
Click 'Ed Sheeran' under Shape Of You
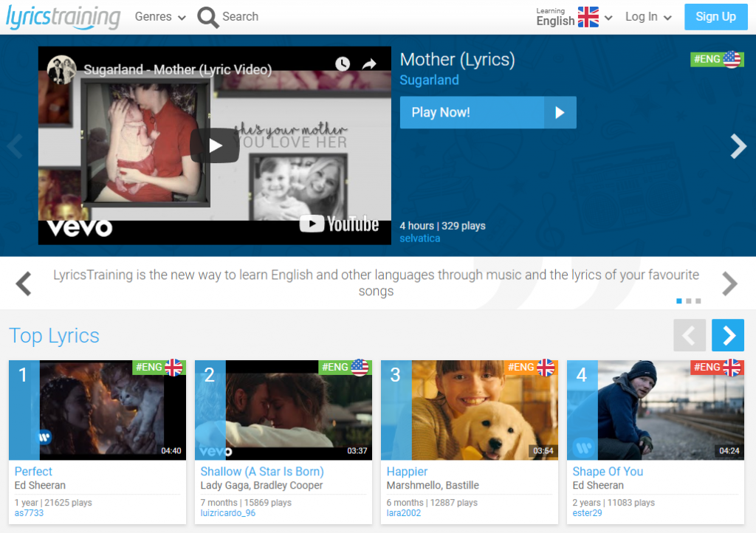point(598,485)
